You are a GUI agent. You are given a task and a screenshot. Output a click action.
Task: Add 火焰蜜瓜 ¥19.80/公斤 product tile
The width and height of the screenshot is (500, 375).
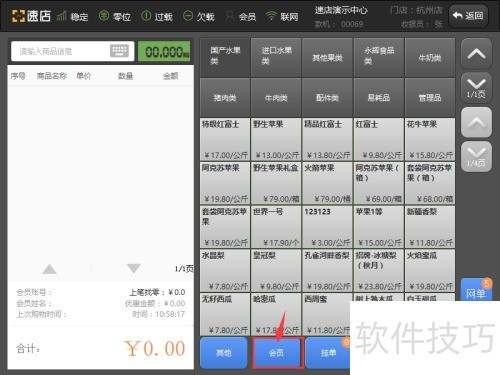point(430,270)
